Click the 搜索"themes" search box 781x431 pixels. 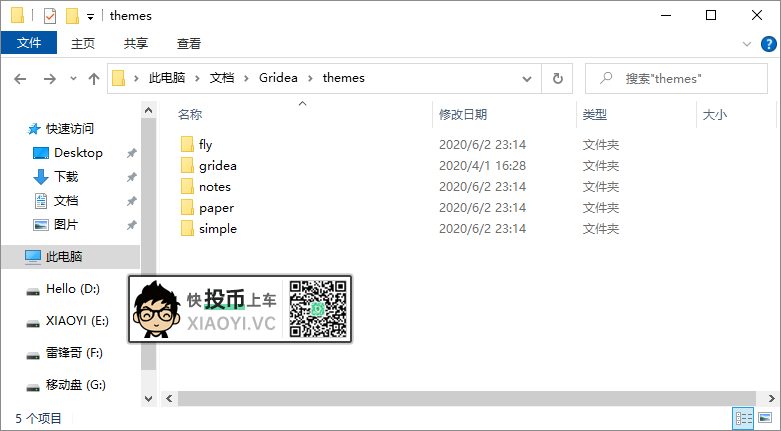pyautogui.click(x=676, y=79)
